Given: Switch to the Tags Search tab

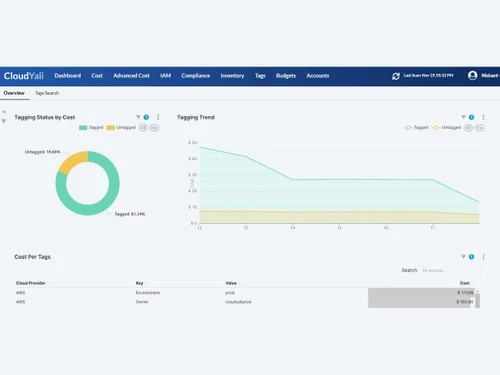Looking at the screenshot, I should (x=47, y=93).
